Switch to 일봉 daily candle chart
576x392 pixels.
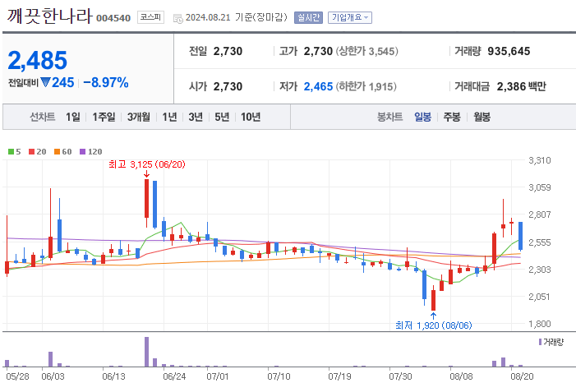(422, 118)
